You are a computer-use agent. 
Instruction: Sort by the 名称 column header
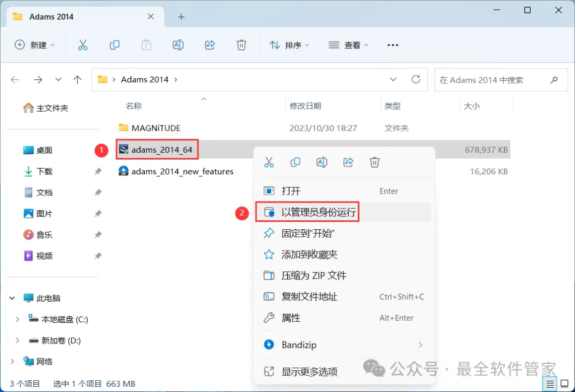[x=134, y=106]
